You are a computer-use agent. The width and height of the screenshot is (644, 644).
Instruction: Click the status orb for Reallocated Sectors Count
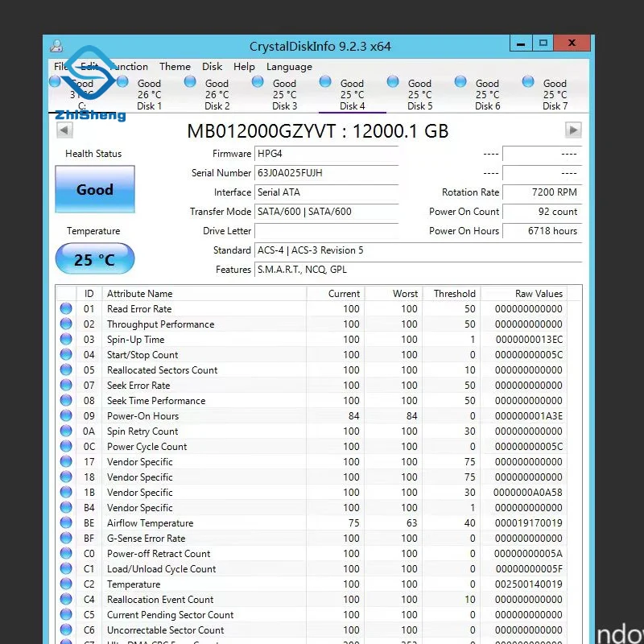point(66,369)
